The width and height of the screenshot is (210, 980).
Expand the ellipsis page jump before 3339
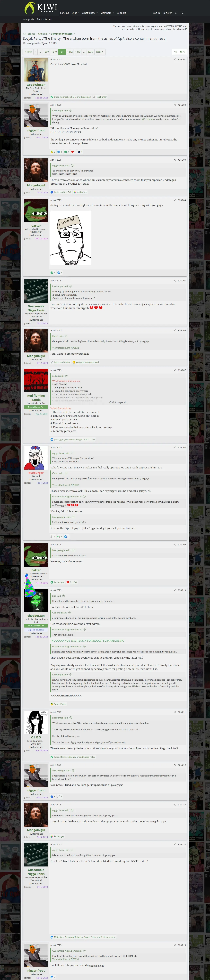(x=84, y=52)
